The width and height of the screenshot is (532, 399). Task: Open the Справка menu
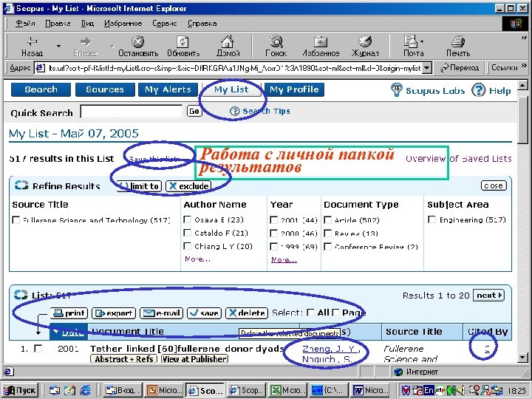point(202,24)
